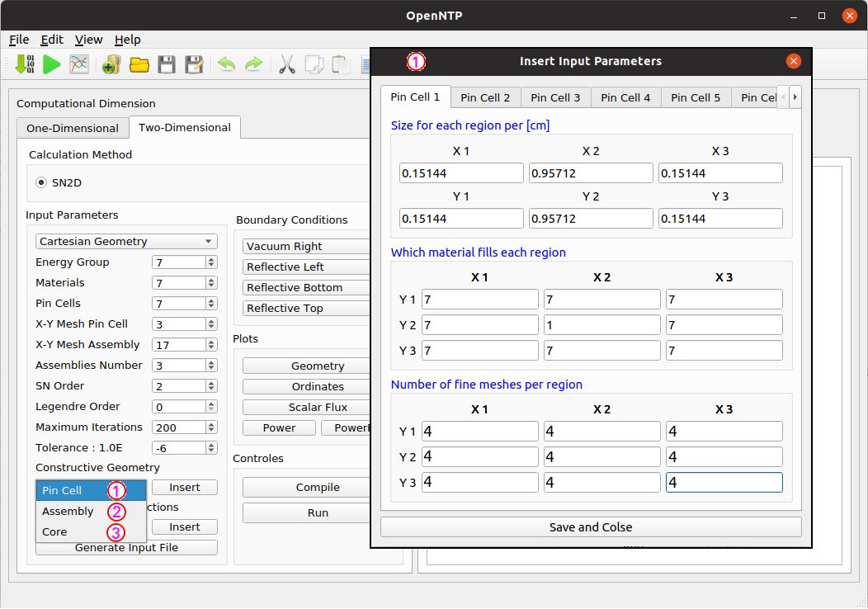Switch to the Pin Cell 3 tab

pyautogui.click(x=556, y=98)
